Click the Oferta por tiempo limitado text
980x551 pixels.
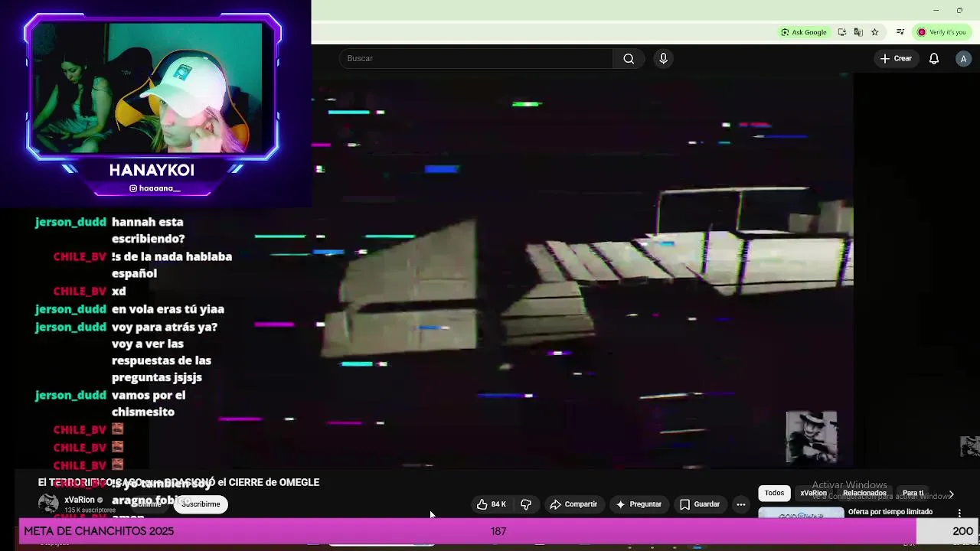point(890,512)
